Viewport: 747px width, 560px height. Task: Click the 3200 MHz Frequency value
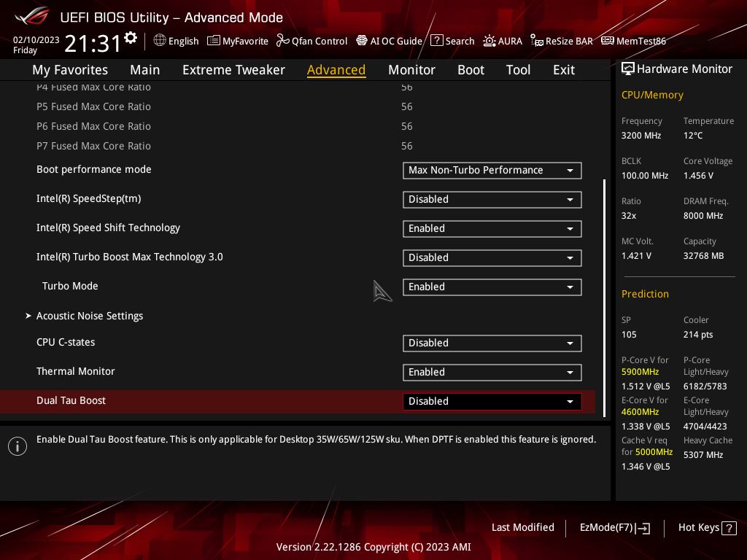[640, 136]
